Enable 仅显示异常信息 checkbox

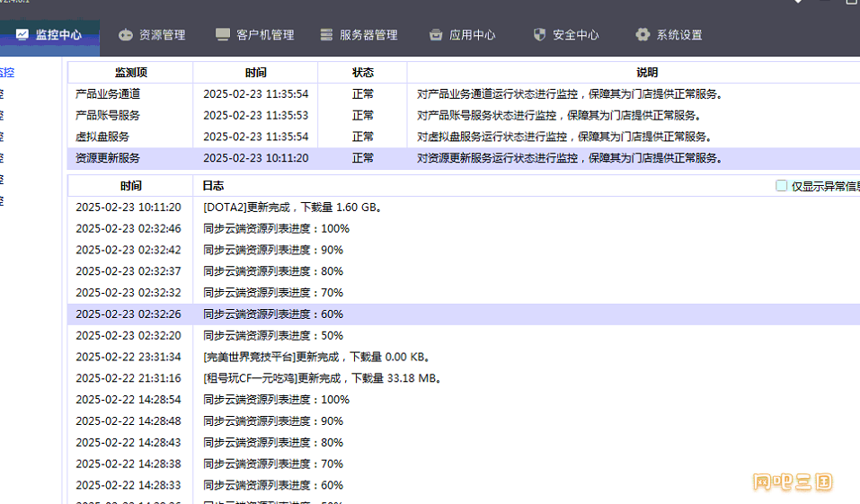[x=782, y=186]
